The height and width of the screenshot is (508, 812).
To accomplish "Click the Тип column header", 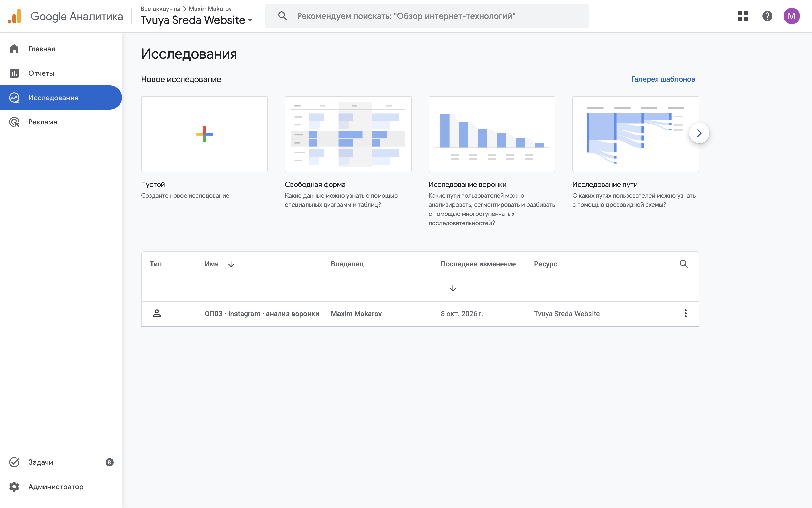I will (x=156, y=264).
